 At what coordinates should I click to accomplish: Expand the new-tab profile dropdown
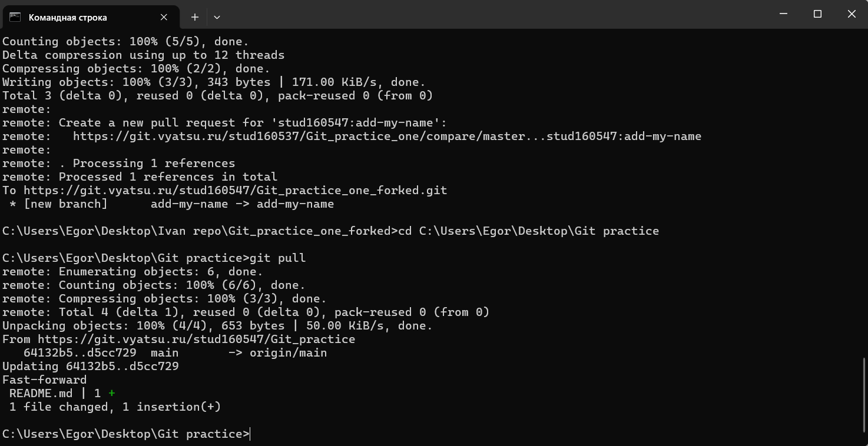tap(217, 17)
